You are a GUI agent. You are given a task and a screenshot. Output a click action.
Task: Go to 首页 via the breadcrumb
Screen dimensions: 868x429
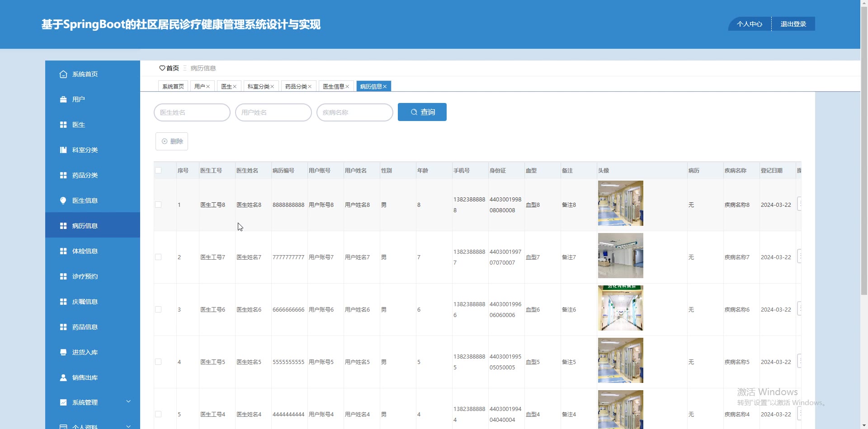point(173,68)
